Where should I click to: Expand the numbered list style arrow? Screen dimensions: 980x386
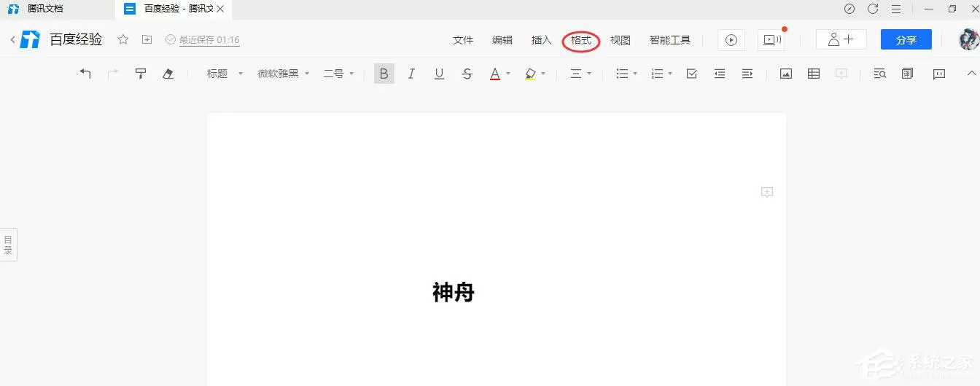pos(670,74)
